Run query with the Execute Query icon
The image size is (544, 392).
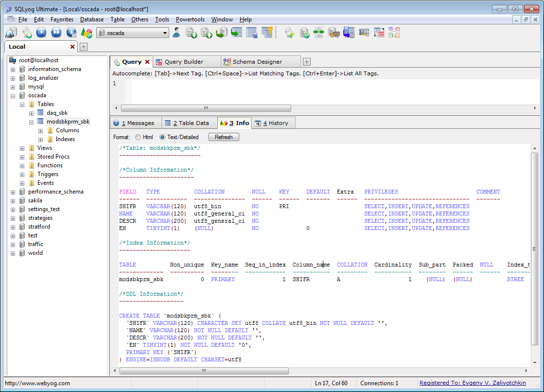point(41,33)
